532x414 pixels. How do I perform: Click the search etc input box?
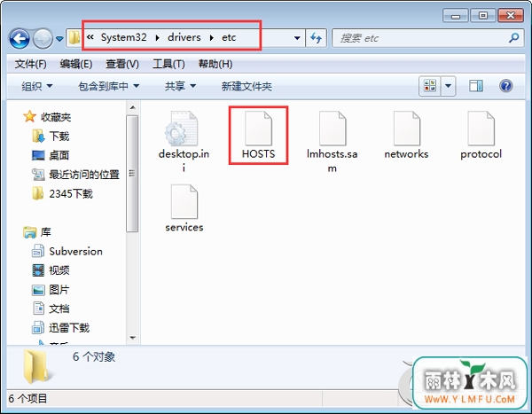click(x=420, y=38)
